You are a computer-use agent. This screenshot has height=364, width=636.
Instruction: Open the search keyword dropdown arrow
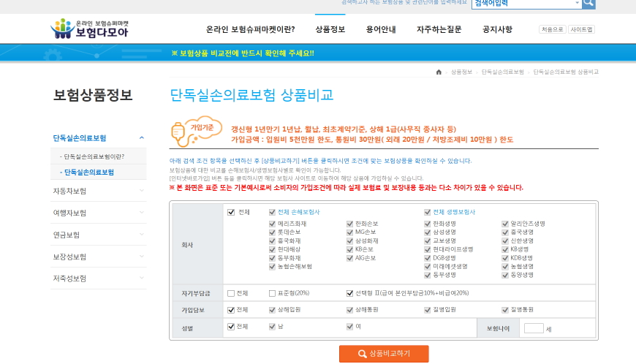[576, 4]
